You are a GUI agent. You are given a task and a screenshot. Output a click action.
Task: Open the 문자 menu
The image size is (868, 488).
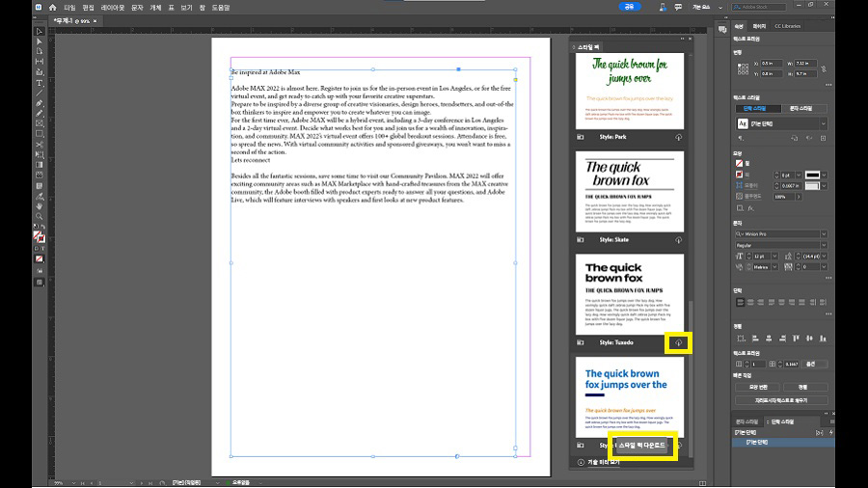tap(137, 8)
